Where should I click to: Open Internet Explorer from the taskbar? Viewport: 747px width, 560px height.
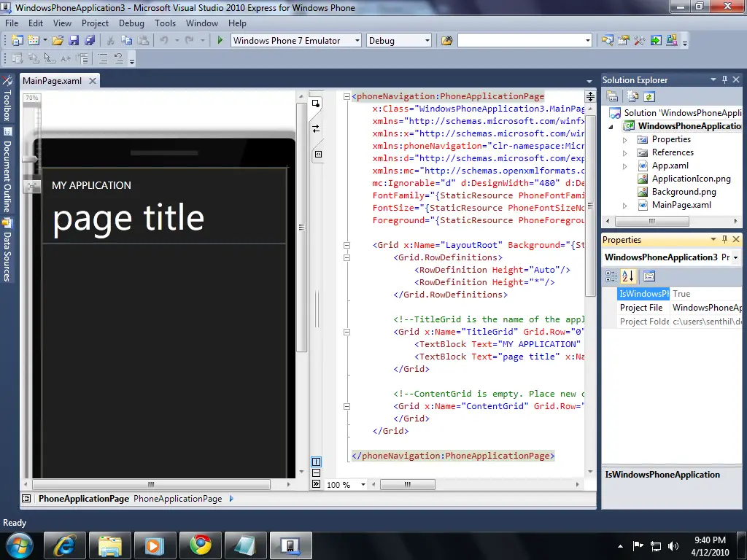(x=64, y=545)
